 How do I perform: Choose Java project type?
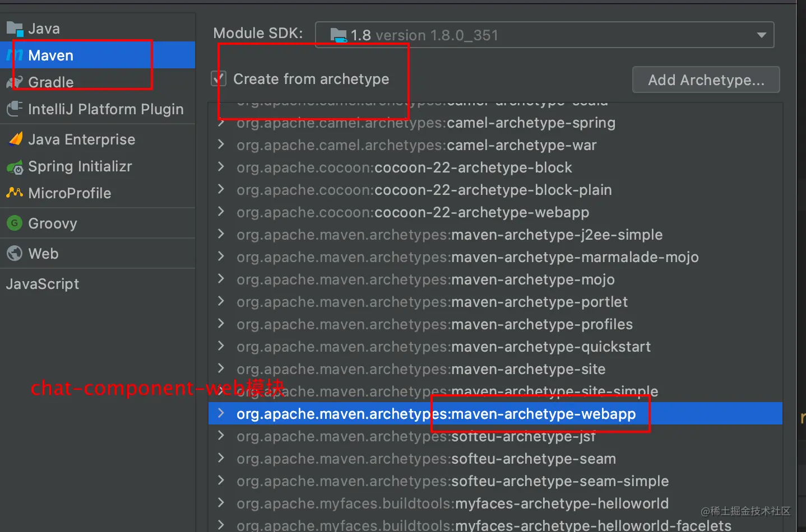coord(98,28)
